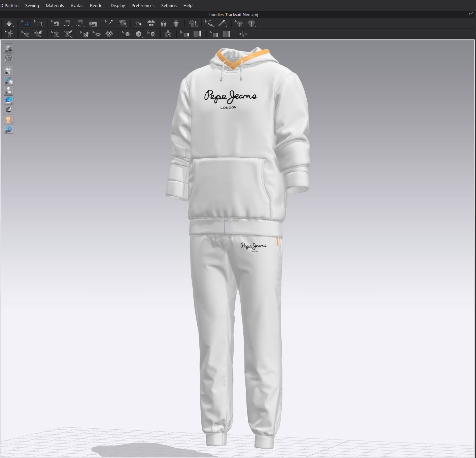
Task: Select the Draw Styleline pen tool
Action: [x=38, y=34]
